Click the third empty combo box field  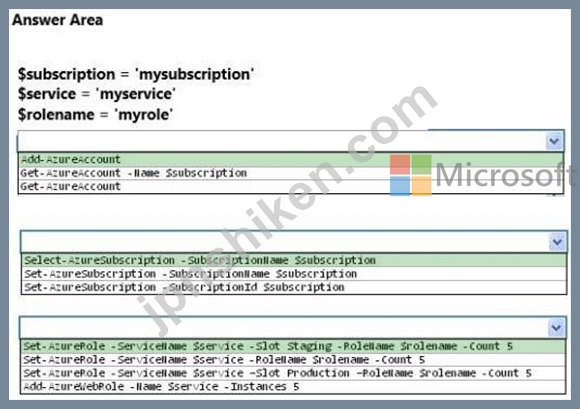tap(284, 327)
